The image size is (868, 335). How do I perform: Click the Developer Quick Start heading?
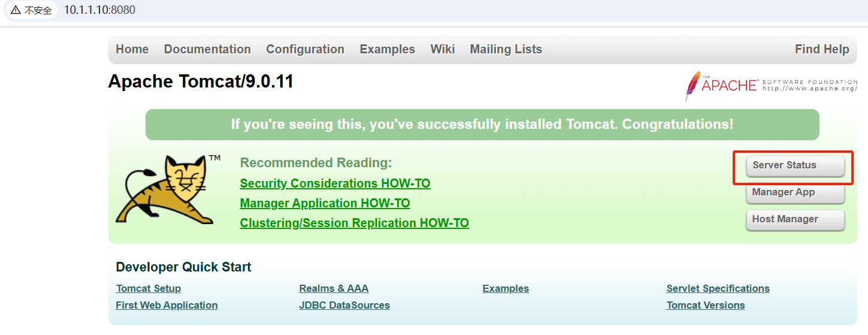(183, 267)
